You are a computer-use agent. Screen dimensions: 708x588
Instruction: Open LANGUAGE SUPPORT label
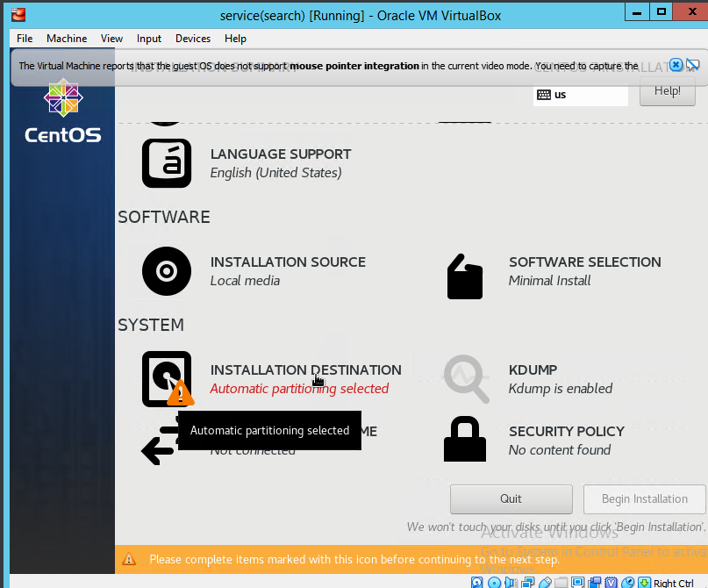pyautogui.click(x=281, y=154)
